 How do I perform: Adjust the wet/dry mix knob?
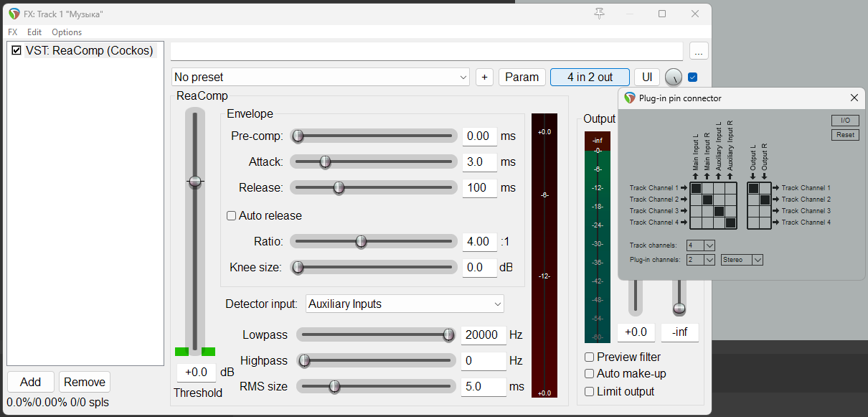tap(674, 78)
